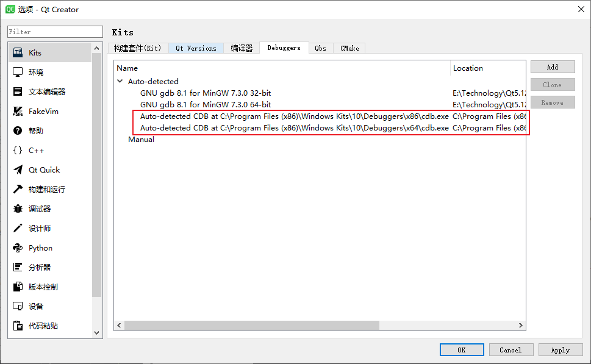The image size is (591, 364).
Task: Switch to the CMake tab
Action: click(x=349, y=48)
